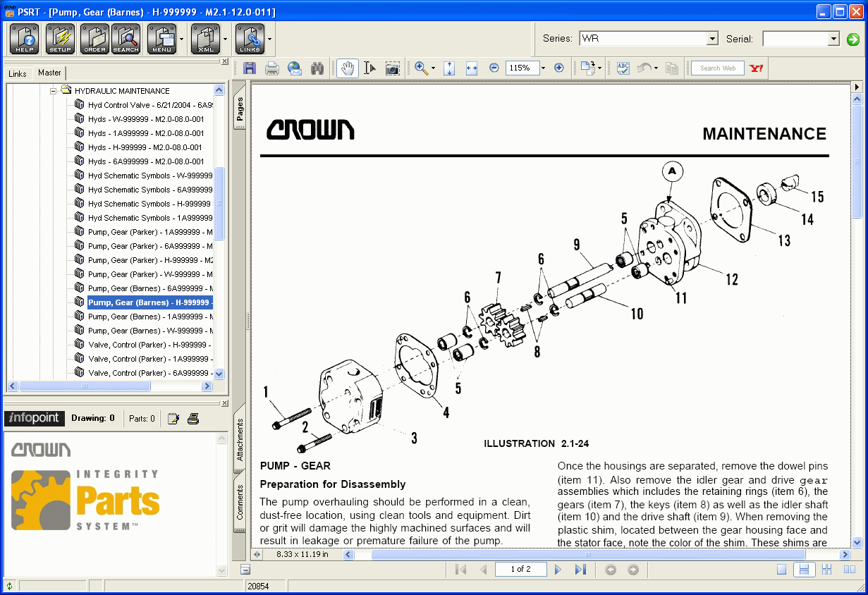Open the XML button dropdown arrow
Screen dimensions: 868x595
[226, 39]
